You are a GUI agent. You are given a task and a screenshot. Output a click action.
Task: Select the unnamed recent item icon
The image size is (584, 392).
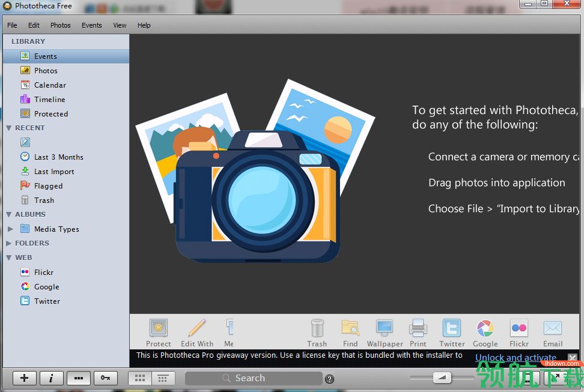[x=25, y=142]
